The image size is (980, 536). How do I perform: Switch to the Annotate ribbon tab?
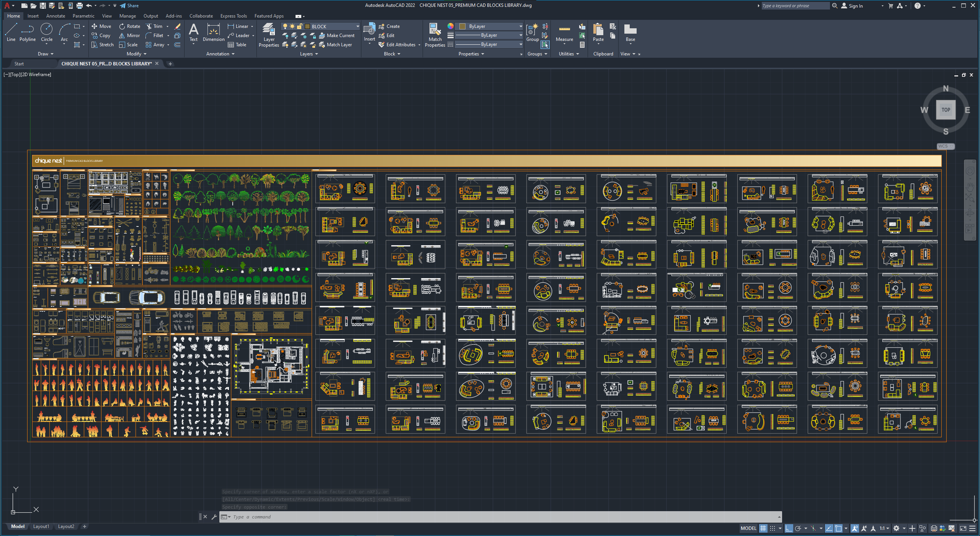(55, 16)
